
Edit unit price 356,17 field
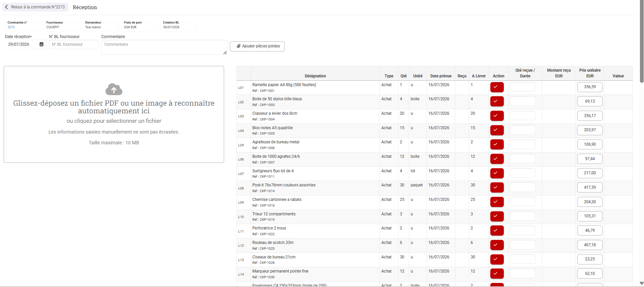[590, 116]
